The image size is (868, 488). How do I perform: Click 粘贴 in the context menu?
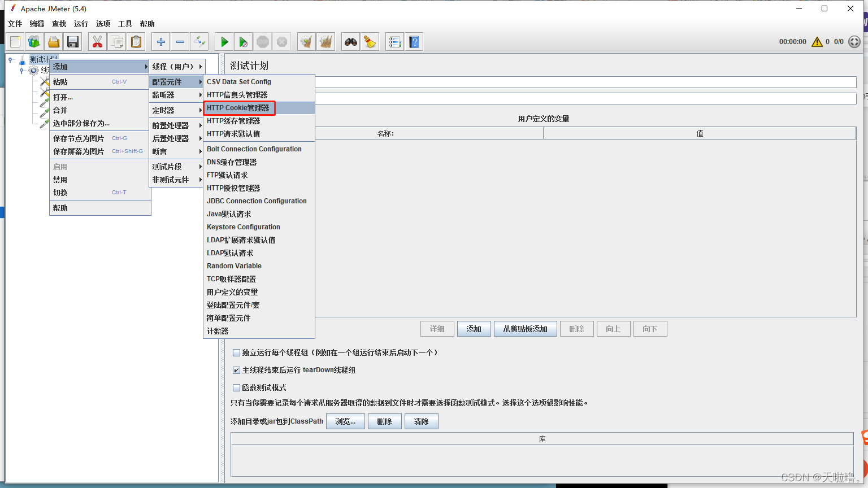[x=100, y=82]
